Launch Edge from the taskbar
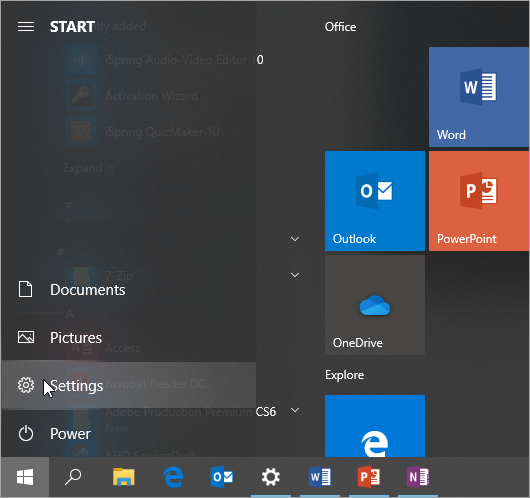This screenshot has width=530, height=498. [173, 477]
